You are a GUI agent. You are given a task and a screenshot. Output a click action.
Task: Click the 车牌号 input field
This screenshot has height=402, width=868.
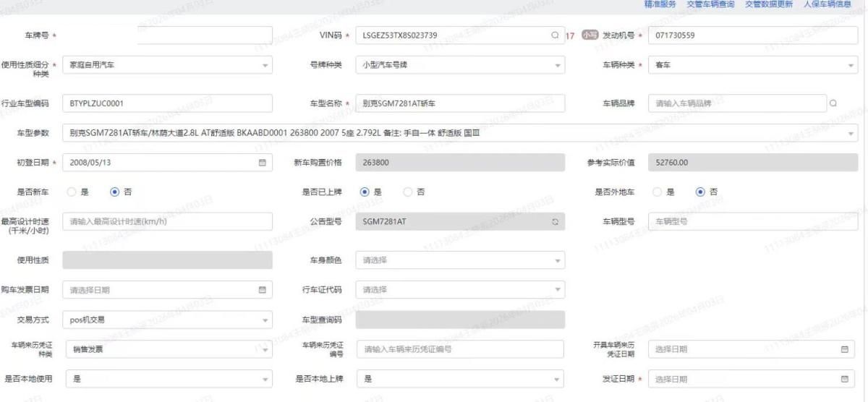point(167,35)
